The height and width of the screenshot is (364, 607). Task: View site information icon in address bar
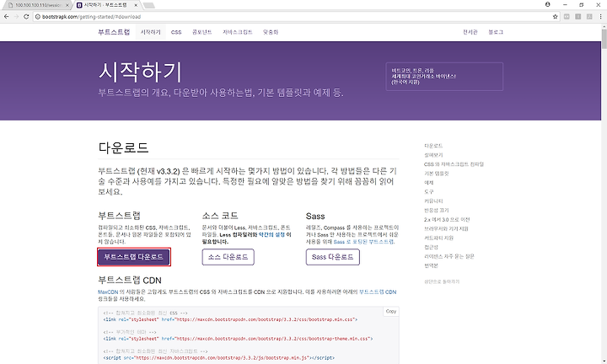click(38, 17)
